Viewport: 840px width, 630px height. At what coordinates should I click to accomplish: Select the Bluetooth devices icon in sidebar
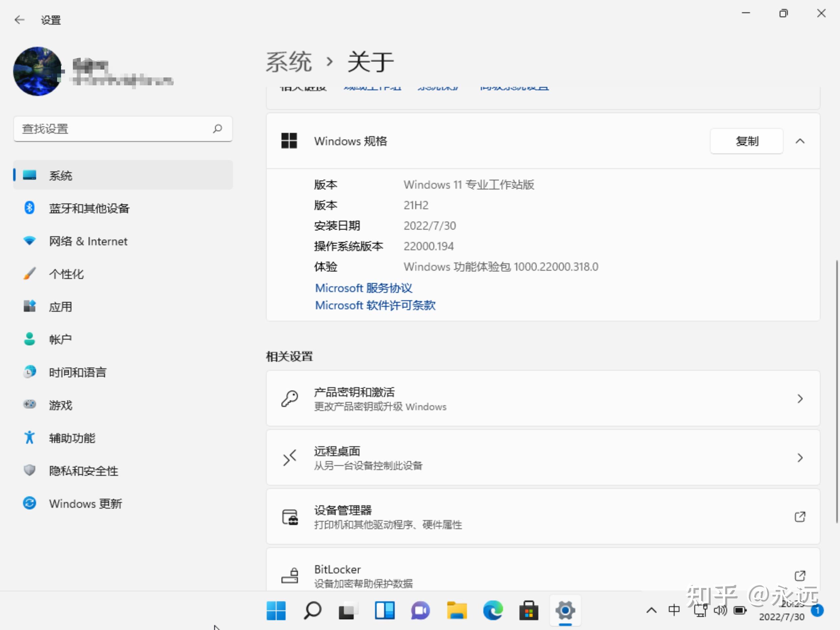coord(29,208)
